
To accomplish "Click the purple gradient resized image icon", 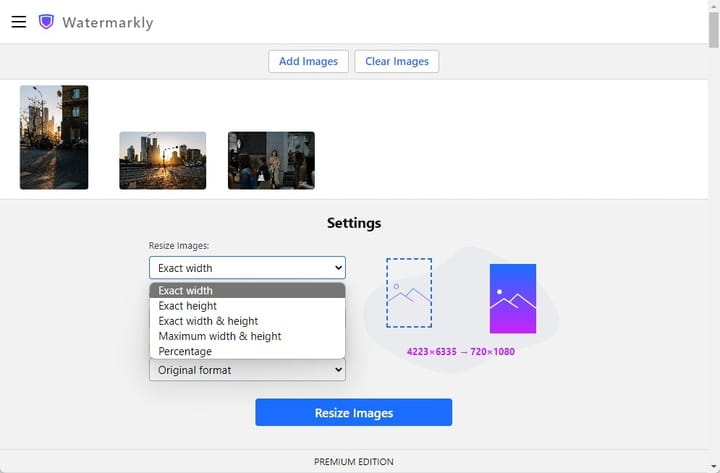I will tap(512, 298).
